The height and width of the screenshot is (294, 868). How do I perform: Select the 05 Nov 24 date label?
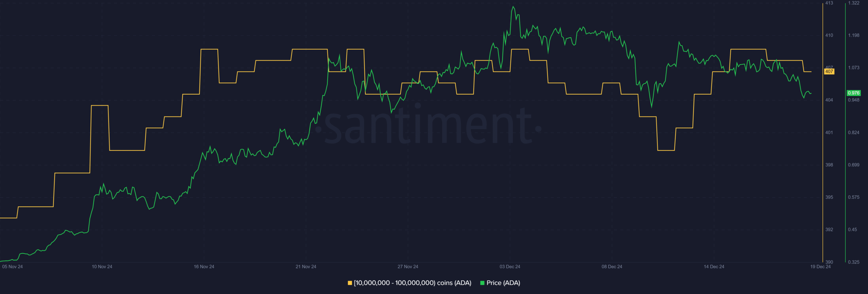(13, 267)
